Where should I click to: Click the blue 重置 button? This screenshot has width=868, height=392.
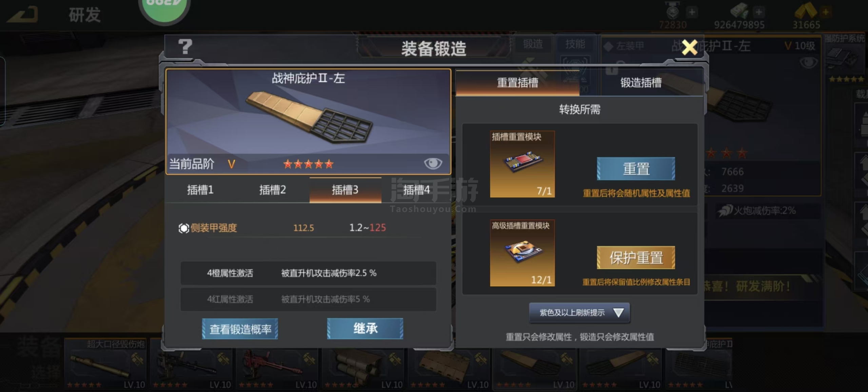point(636,169)
